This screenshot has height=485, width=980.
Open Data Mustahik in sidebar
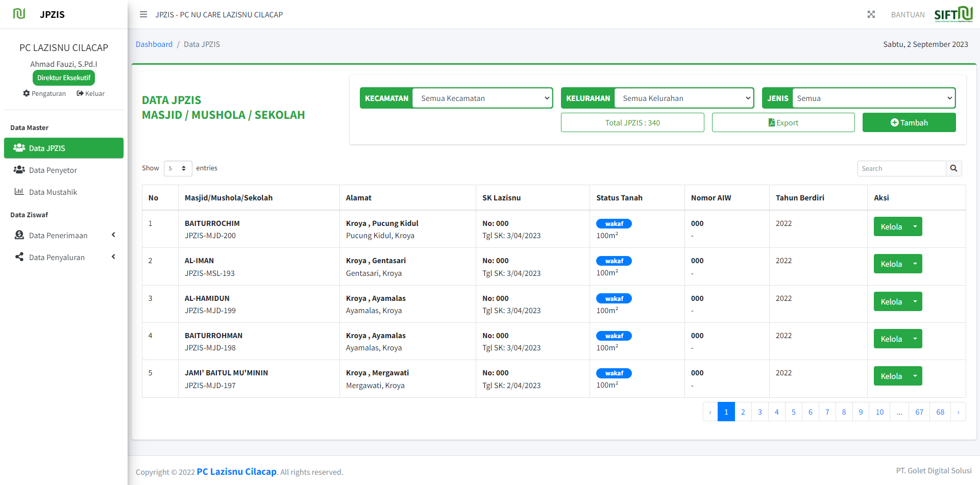[x=53, y=192]
